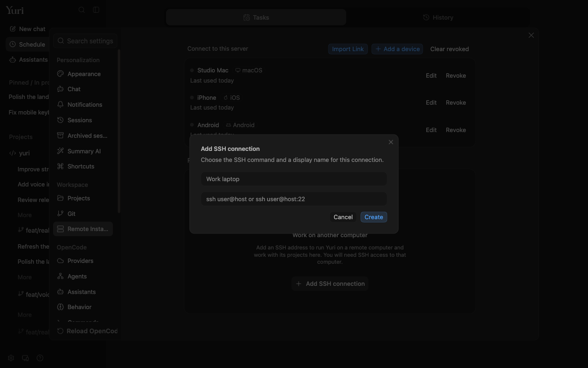
Task: Click the Yuri logo
Action: 15,10
